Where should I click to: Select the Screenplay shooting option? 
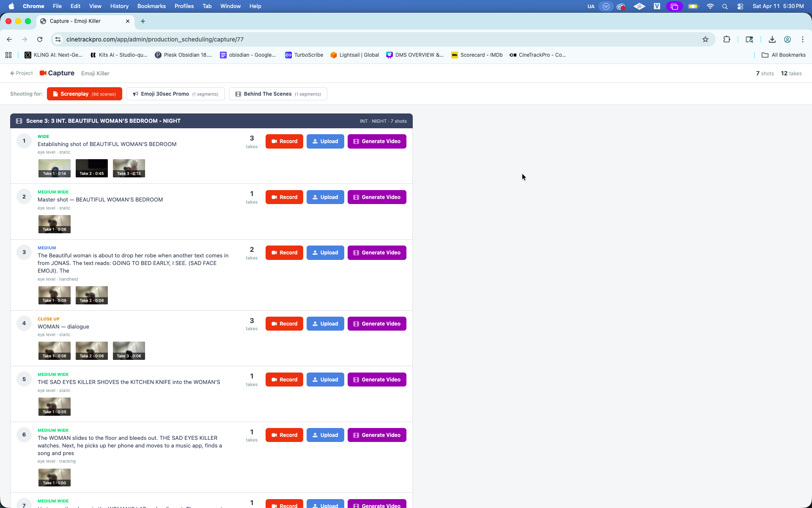[x=84, y=94]
